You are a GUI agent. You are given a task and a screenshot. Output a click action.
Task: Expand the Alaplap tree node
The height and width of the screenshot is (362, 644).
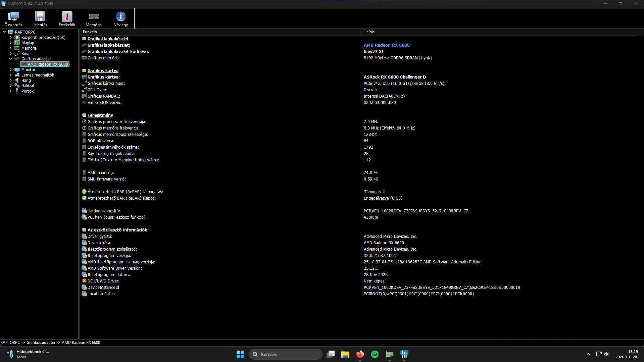10,43
